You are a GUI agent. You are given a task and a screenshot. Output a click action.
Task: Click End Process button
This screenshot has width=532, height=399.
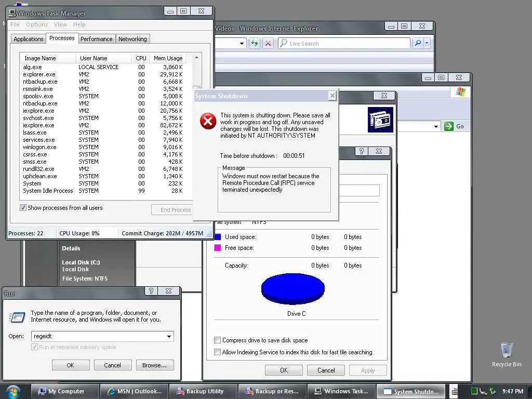click(172, 210)
